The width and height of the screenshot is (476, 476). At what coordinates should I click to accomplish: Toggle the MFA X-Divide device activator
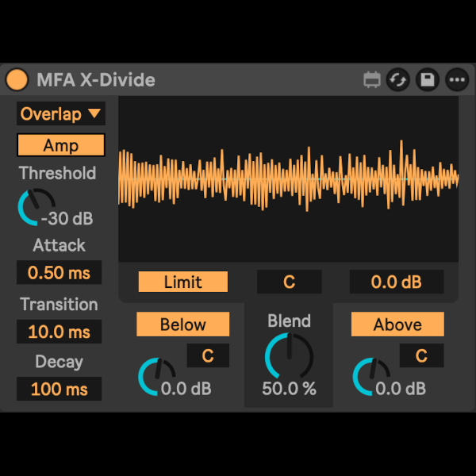coord(16,80)
